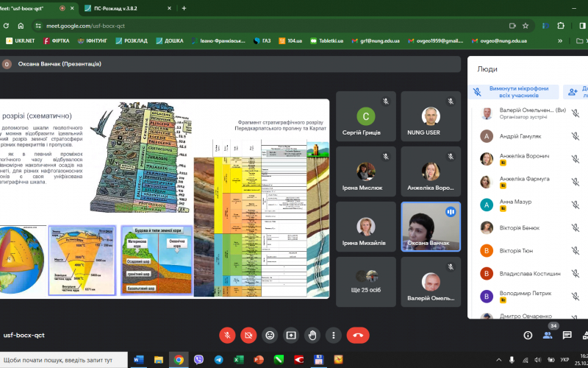Open Івано-Франківськ bookmark

(x=218, y=40)
